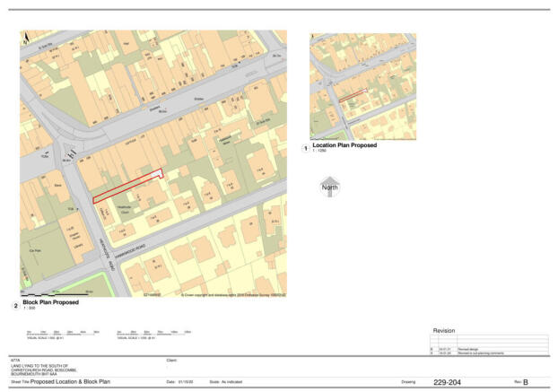Click the scale bar inside block plan map
Viewport: 558px width, 392px height.
coord(57,293)
